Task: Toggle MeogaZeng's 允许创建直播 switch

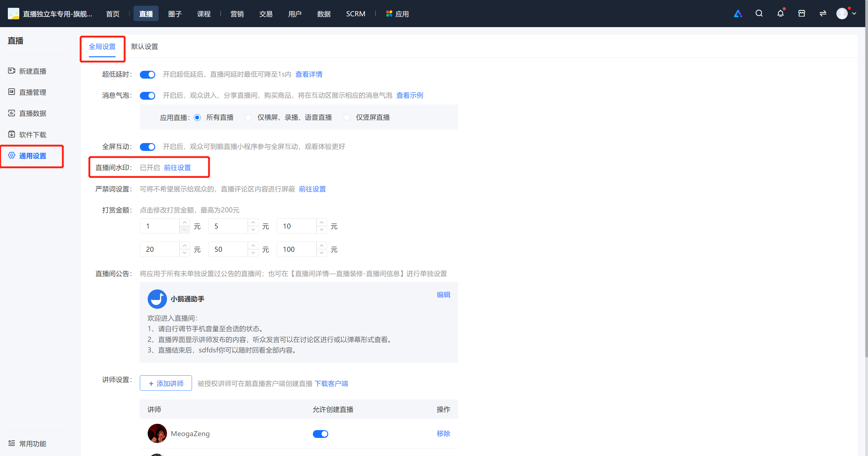Action: pyautogui.click(x=320, y=434)
